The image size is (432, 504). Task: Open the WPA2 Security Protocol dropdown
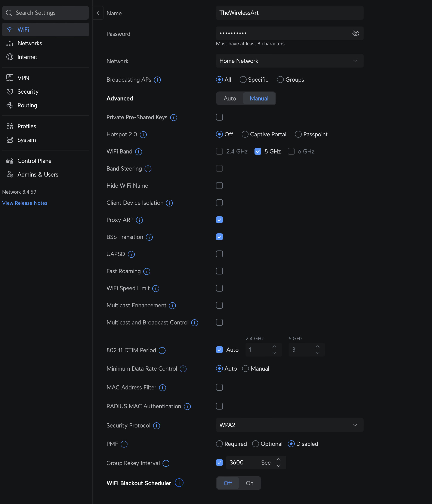coord(290,425)
